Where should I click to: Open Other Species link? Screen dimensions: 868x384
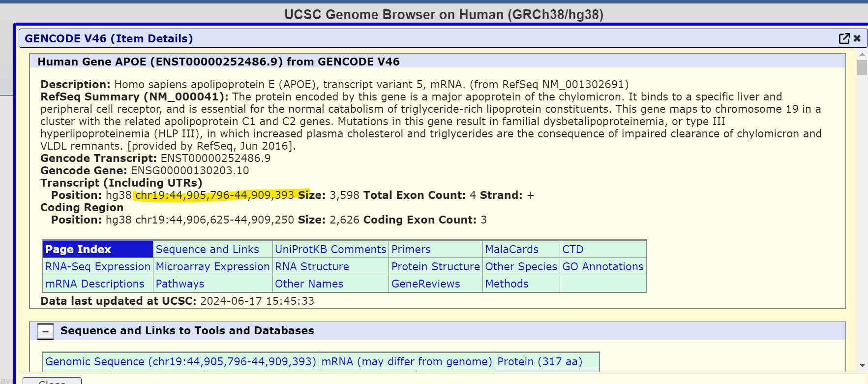tap(521, 267)
